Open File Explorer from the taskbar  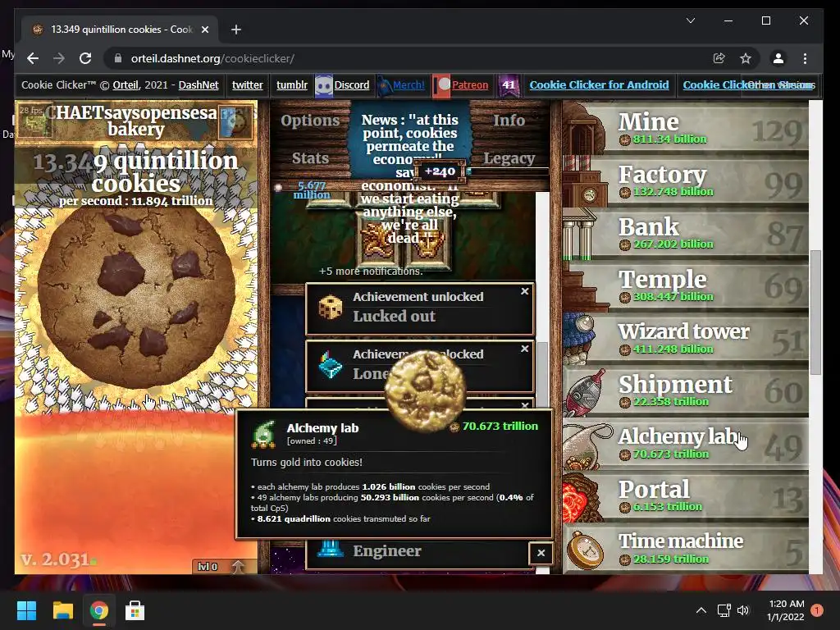coord(62,610)
